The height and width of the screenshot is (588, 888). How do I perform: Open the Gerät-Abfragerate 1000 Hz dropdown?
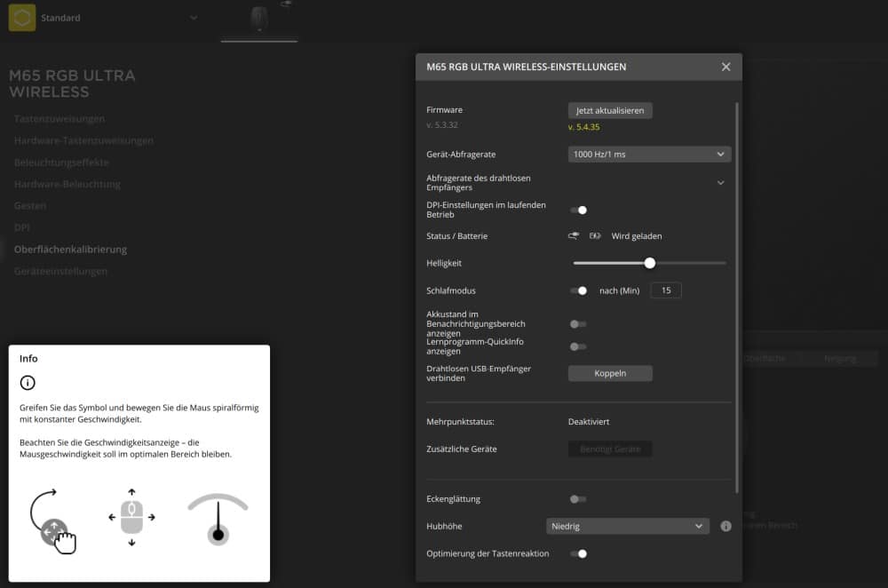tap(649, 155)
